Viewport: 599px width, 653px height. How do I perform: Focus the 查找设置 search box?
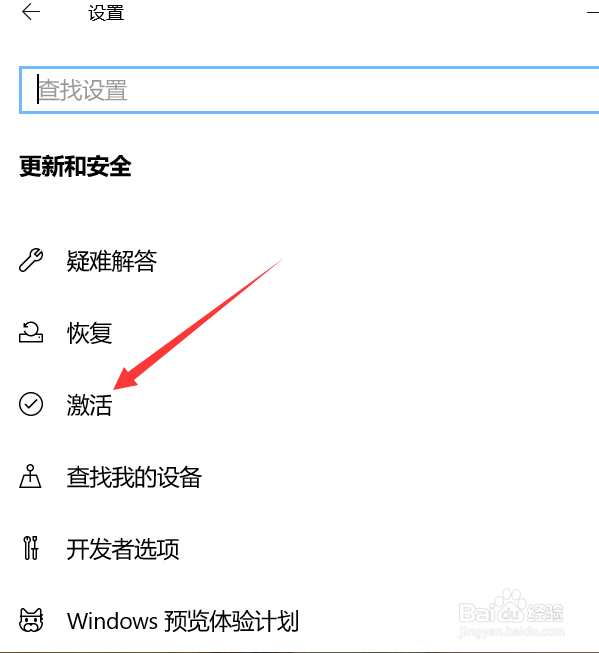click(309, 90)
